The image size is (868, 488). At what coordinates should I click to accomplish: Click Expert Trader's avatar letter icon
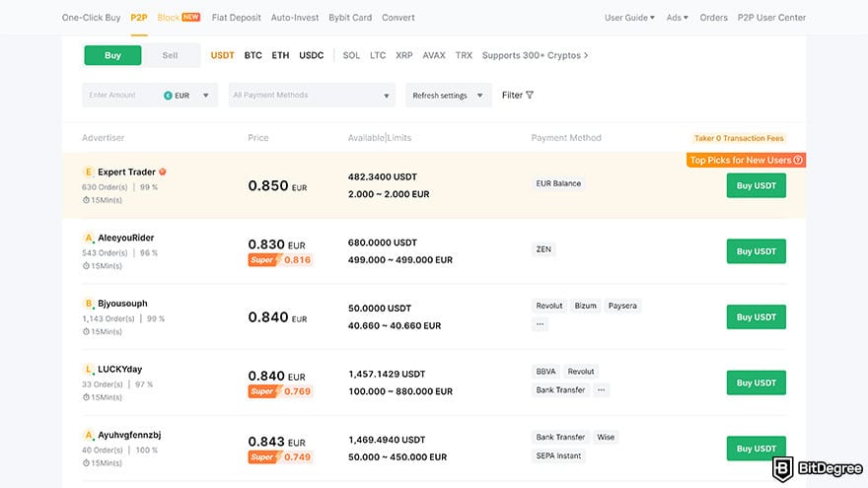click(x=88, y=173)
